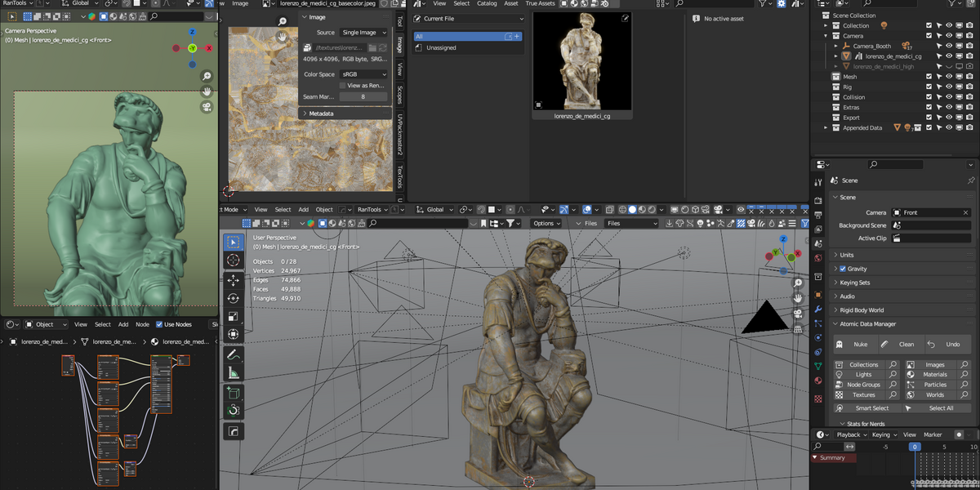The width and height of the screenshot is (980, 490).
Task: Open the Physics properties tab icon
Action: [x=818, y=337]
